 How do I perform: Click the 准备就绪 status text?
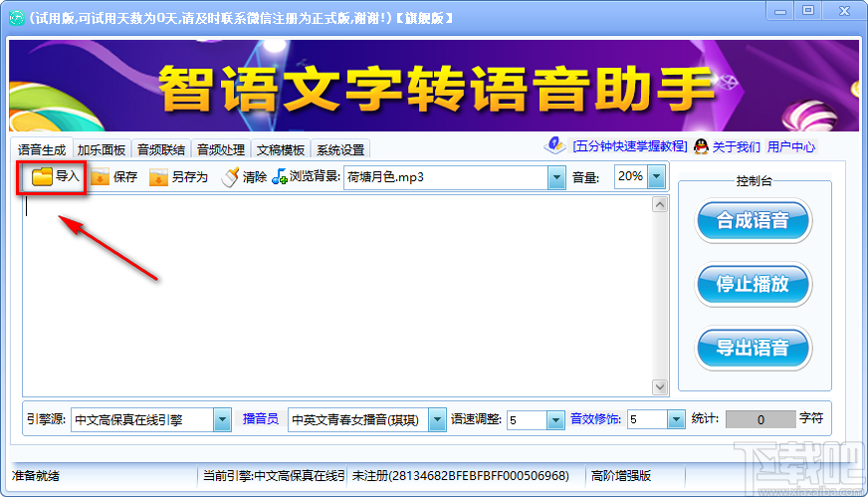pyautogui.click(x=36, y=476)
